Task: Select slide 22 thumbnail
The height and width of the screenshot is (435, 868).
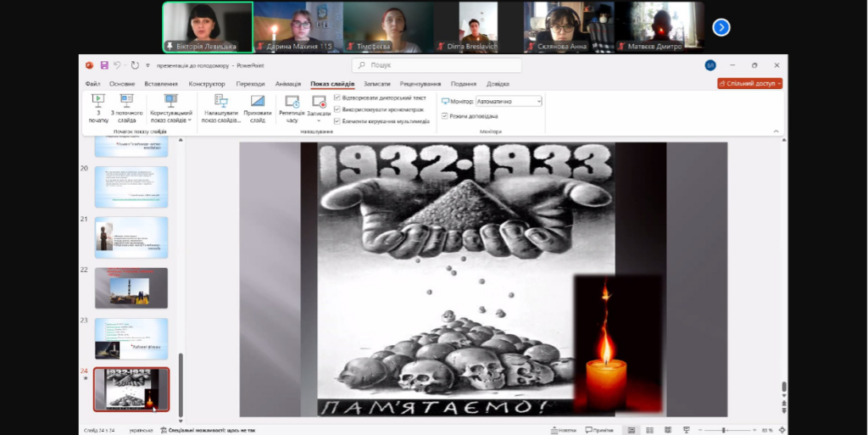Action: click(x=131, y=287)
